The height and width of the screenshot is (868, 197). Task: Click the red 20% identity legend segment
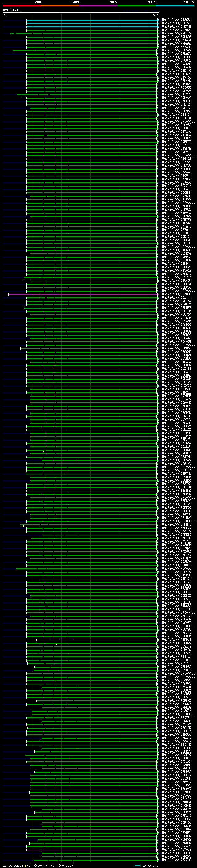22,6
